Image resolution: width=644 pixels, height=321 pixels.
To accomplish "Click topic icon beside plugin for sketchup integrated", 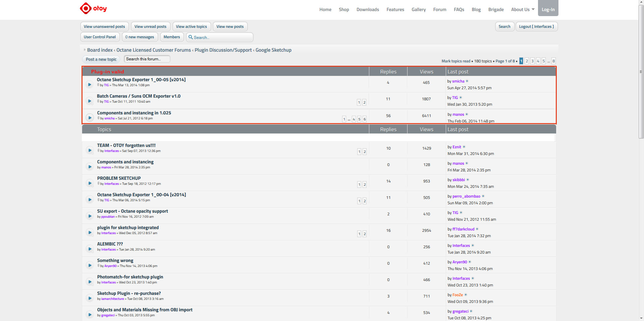I will (x=90, y=232).
